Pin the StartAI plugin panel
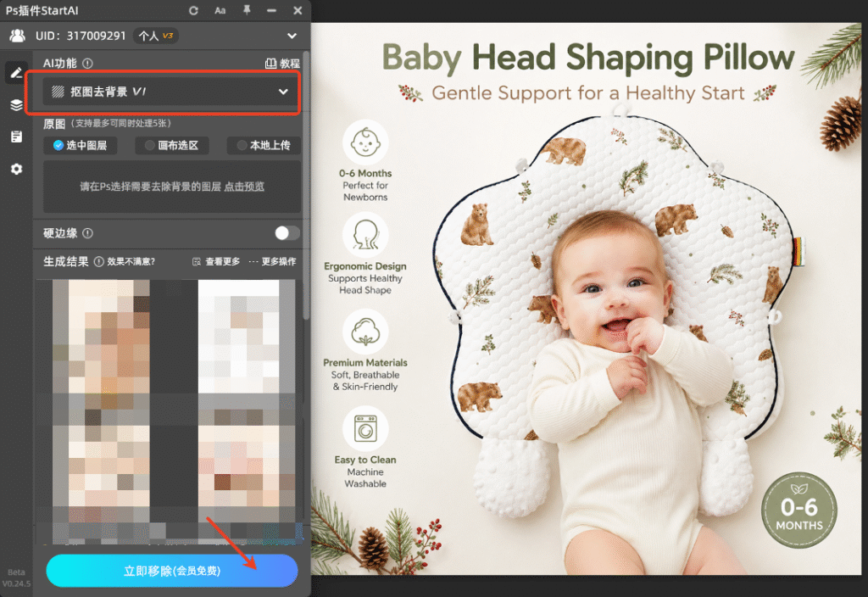The height and width of the screenshot is (597, 868). pyautogui.click(x=247, y=10)
